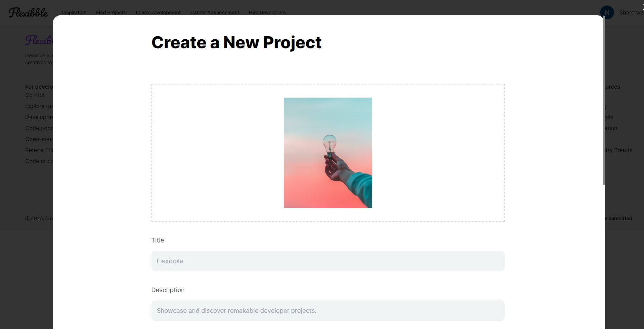Open the Career Advancement nav item

coord(215,12)
